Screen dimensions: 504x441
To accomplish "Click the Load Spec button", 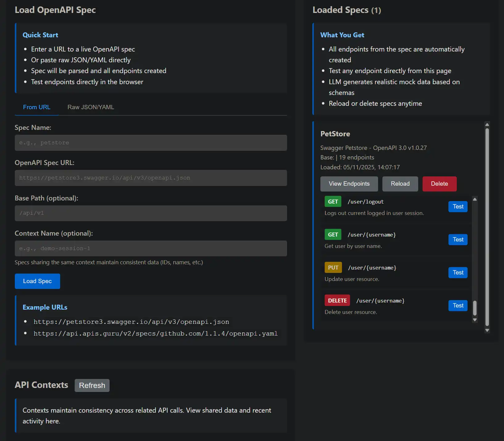I will pos(37,281).
